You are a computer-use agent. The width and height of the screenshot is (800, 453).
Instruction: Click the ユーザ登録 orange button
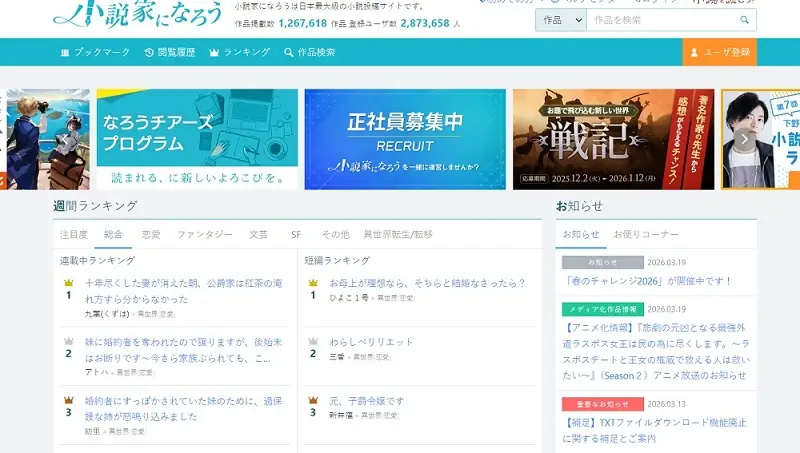720,52
